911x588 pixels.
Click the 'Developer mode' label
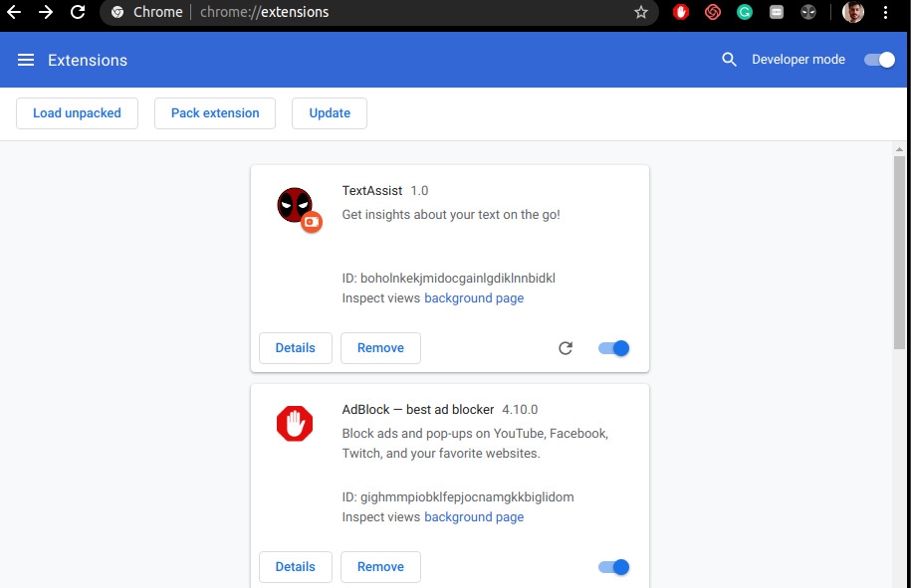tap(798, 60)
